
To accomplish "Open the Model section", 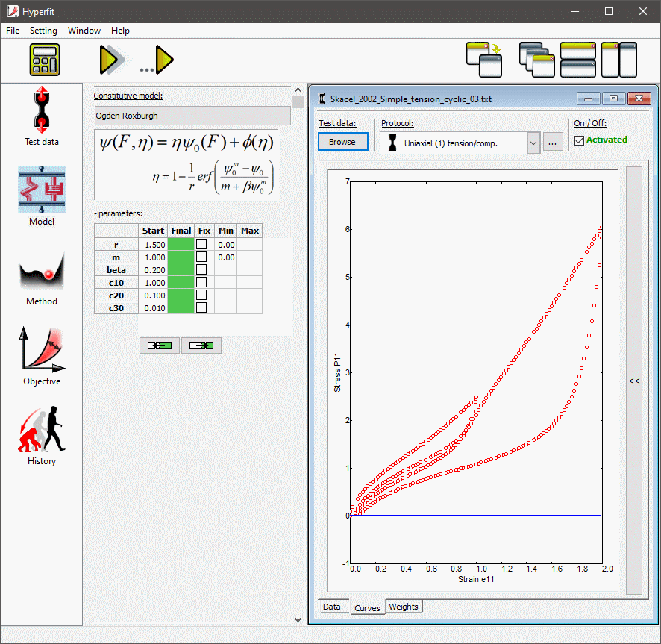I will click(42, 196).
